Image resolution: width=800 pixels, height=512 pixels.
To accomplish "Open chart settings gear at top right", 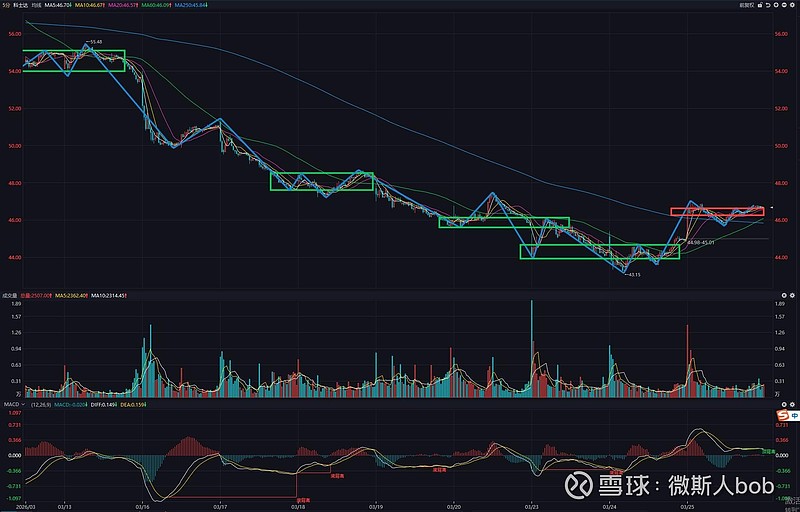I will point(792,5).
